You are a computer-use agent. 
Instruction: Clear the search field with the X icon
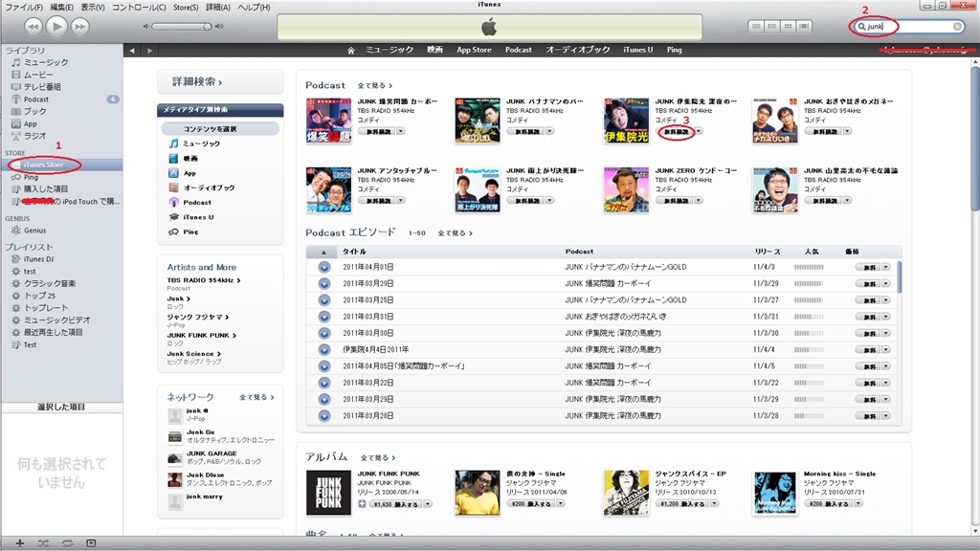(x=957, y=26)
